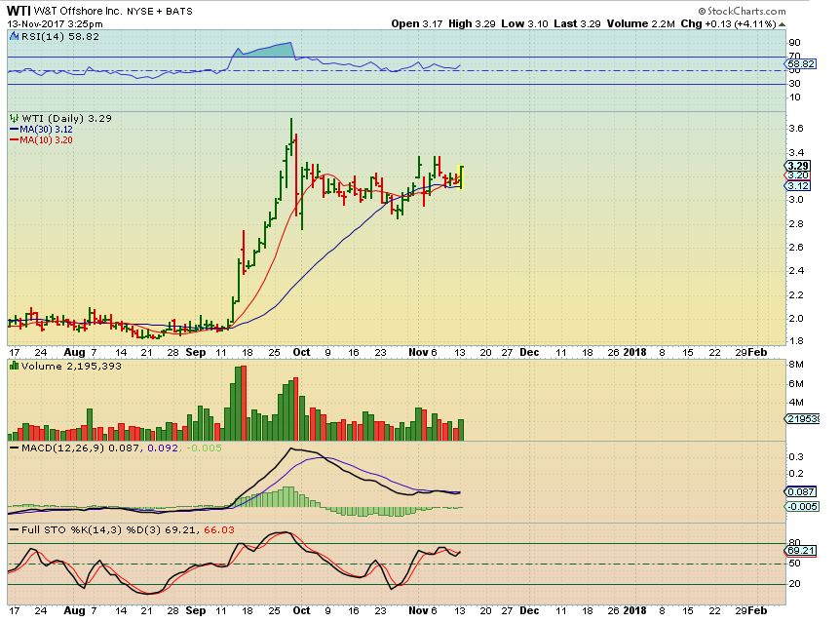Click the 3.29 last price tag on right axis
Screen dimensions: 840x623
coord(798,166)
